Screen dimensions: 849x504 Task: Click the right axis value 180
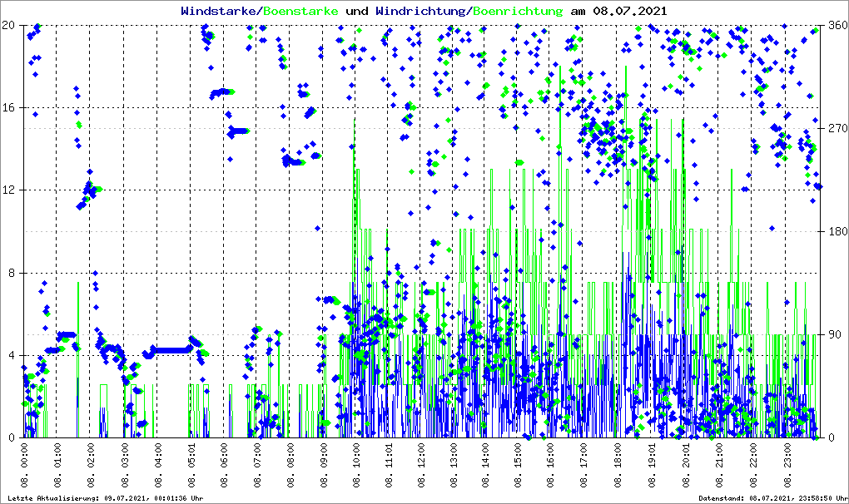(x=839, y=231)
